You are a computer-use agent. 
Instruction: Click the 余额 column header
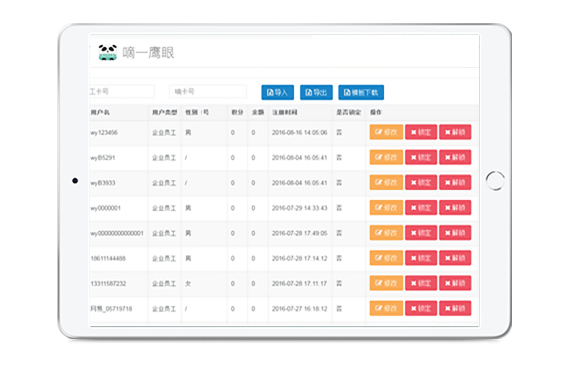coord(258,112)
